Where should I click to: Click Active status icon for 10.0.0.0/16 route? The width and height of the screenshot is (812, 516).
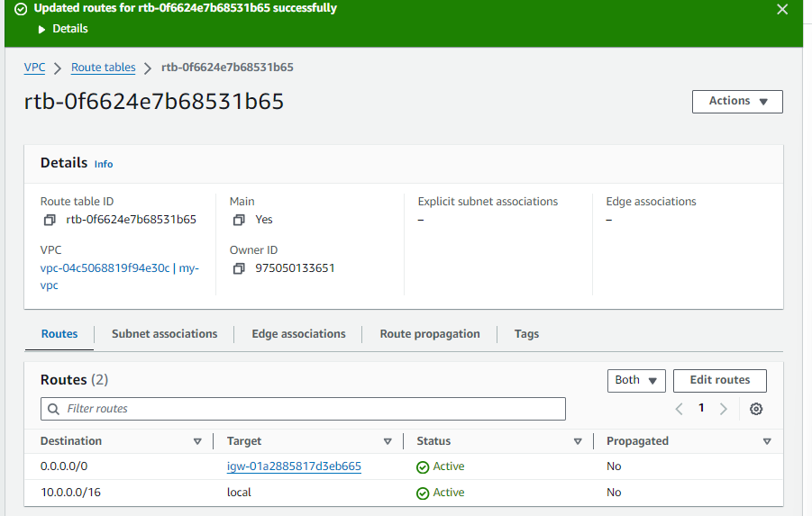coord(423,493)
